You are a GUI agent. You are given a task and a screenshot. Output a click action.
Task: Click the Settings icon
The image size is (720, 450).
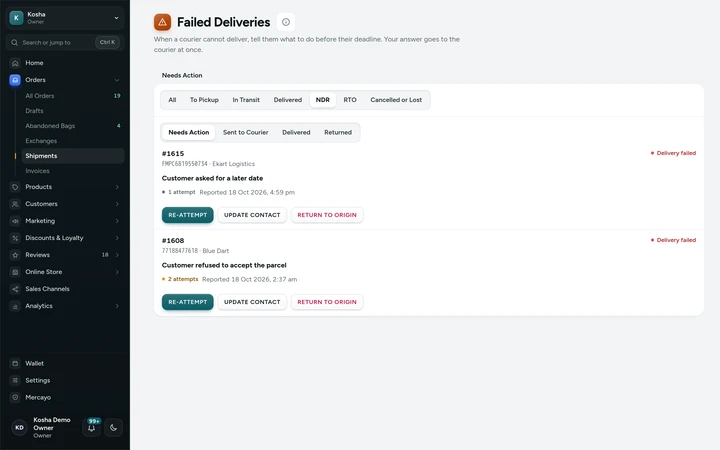pos(15,380)
